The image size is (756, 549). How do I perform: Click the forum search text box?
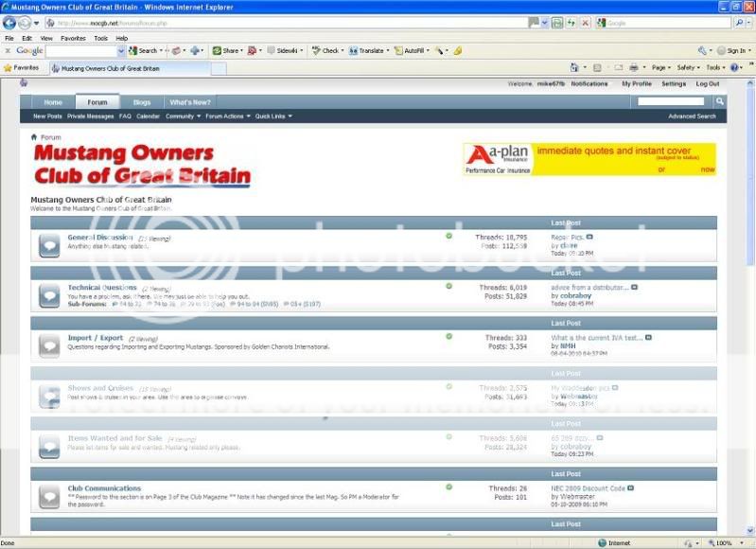point(670,101)
